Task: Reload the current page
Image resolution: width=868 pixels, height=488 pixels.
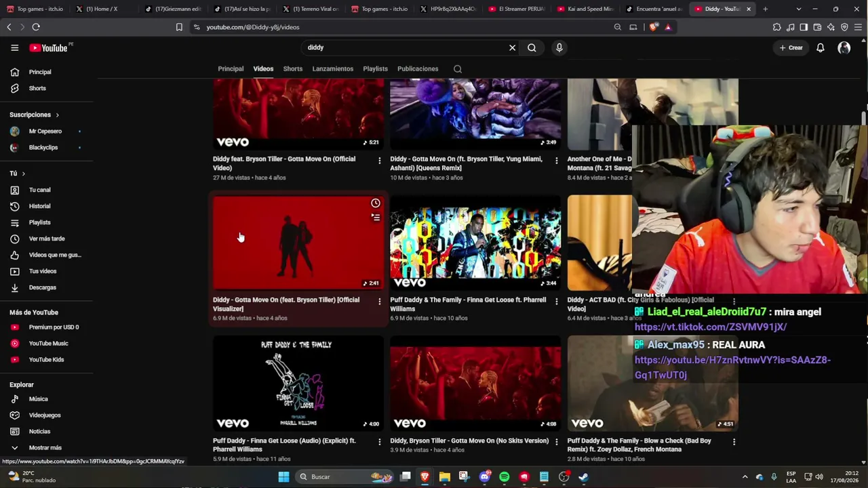Action: coord(36,27)
